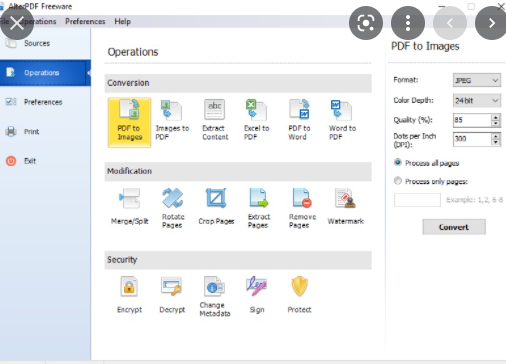Choose the Extract Content operation
This screenshot has width=506, height=364.
point(215,120)
